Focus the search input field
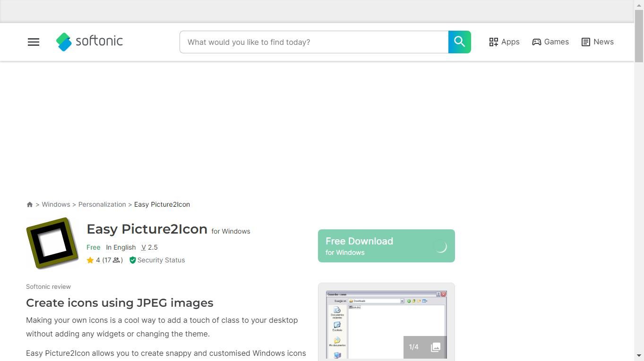Viewport: 644px width, 361px height. [x=314, y=42]
